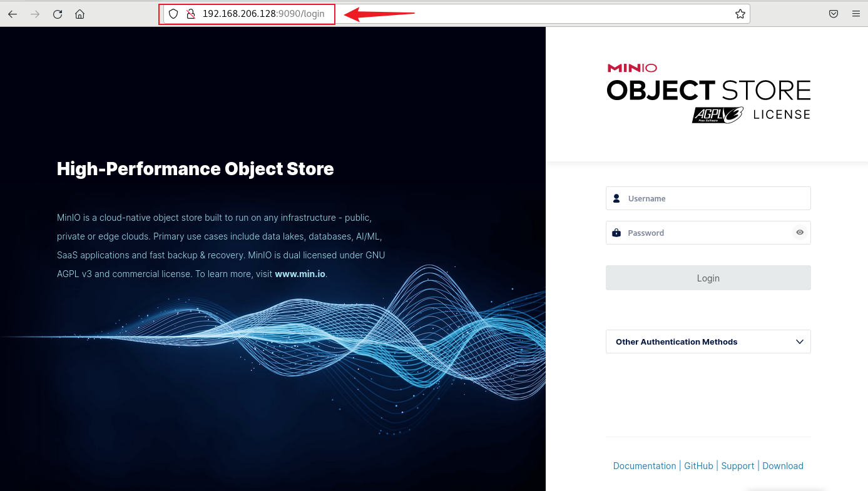
Task: Click the shield tracking protection icon
Action: 174,14
